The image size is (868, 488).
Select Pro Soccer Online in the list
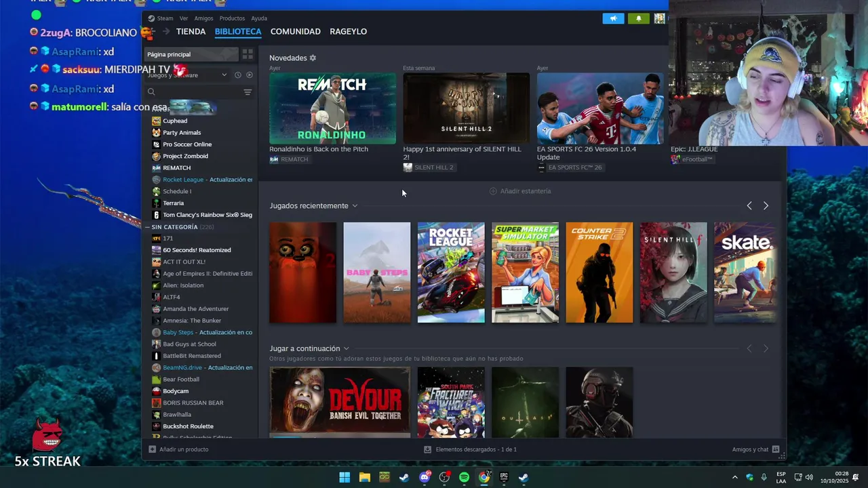[187, 144]
